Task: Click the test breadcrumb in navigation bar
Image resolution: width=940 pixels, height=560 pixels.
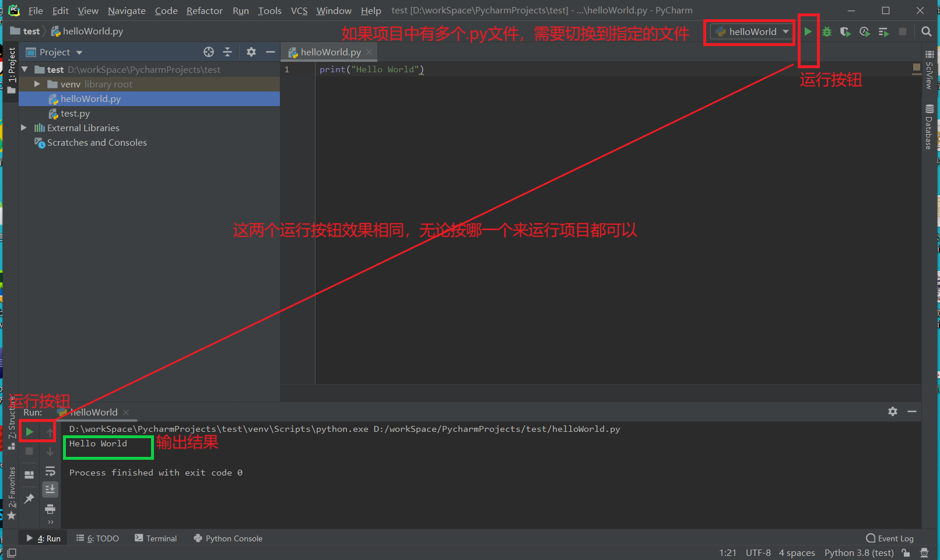Action: (x=25, y=31)
